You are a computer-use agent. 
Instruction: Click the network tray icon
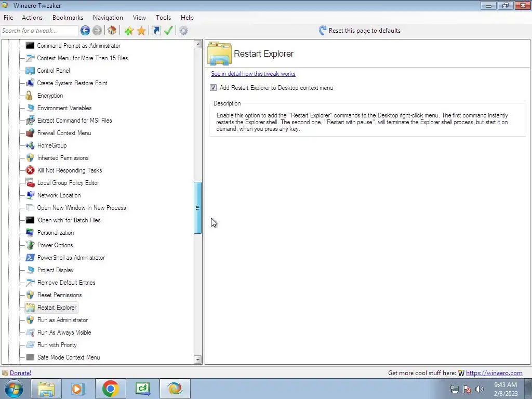click(454, 389)
